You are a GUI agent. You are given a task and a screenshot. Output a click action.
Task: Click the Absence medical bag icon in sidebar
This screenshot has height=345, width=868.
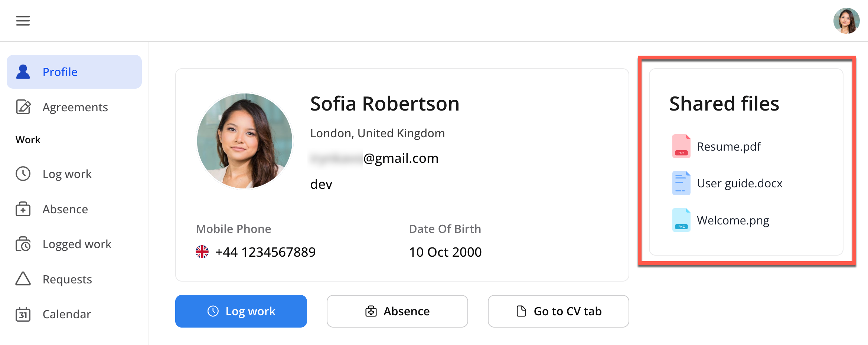coord(23,209)
